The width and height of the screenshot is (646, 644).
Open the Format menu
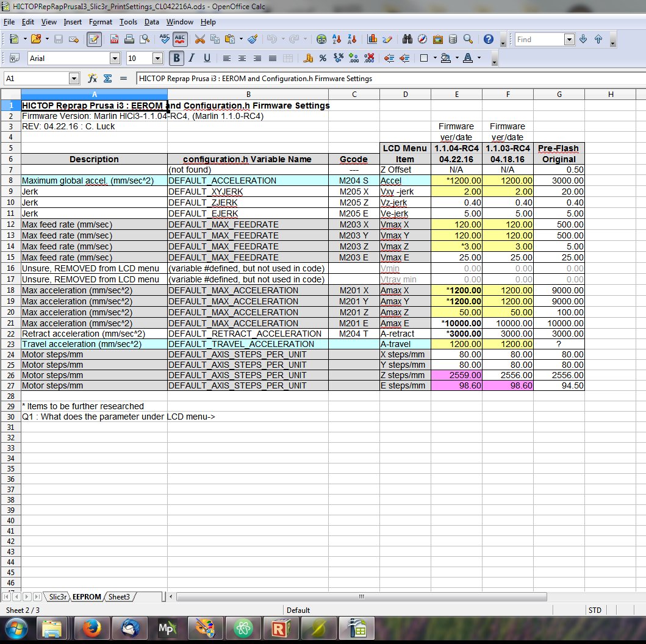(x=101, y=22)
